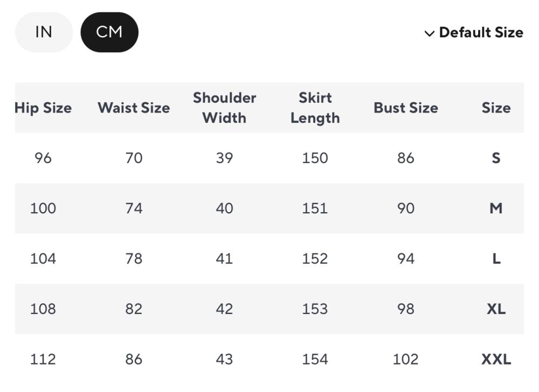539x392 pixels.
Task: Click waist value 82 in XL row
Action: (x=134, y=309)
